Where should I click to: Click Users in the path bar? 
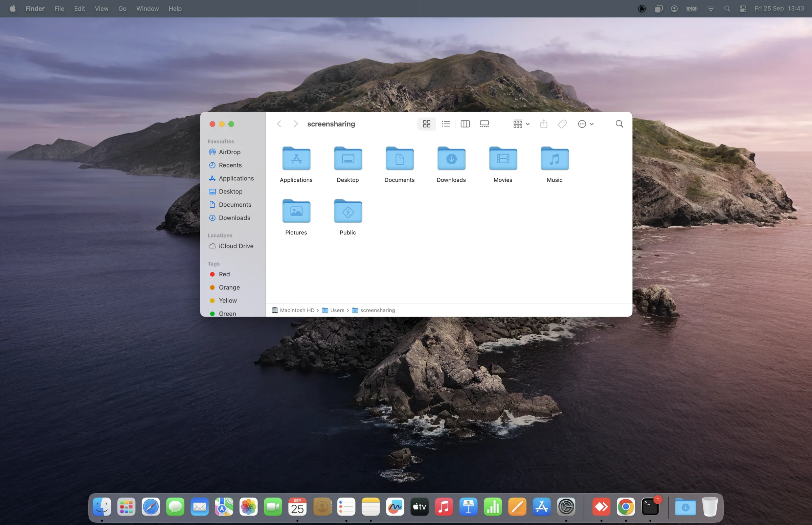333,310
